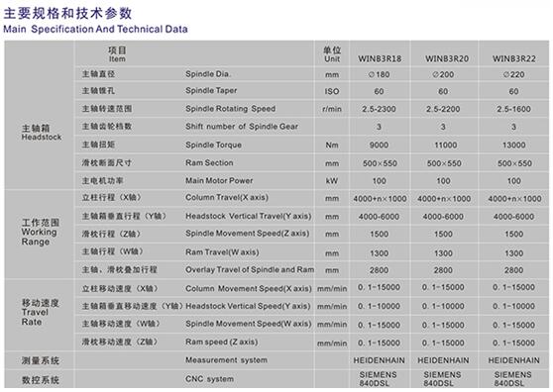The width and height of the screenshot is (553, 392).
Task: Click the 'Working Range' group label
Action: 39,237
